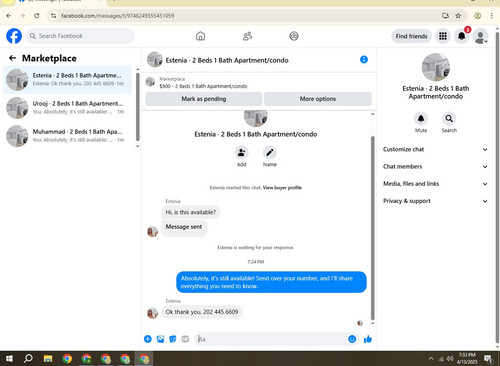Viewport: 500px width, 366px height.
Task: Open the notifications bell
Action: (462, 36)
